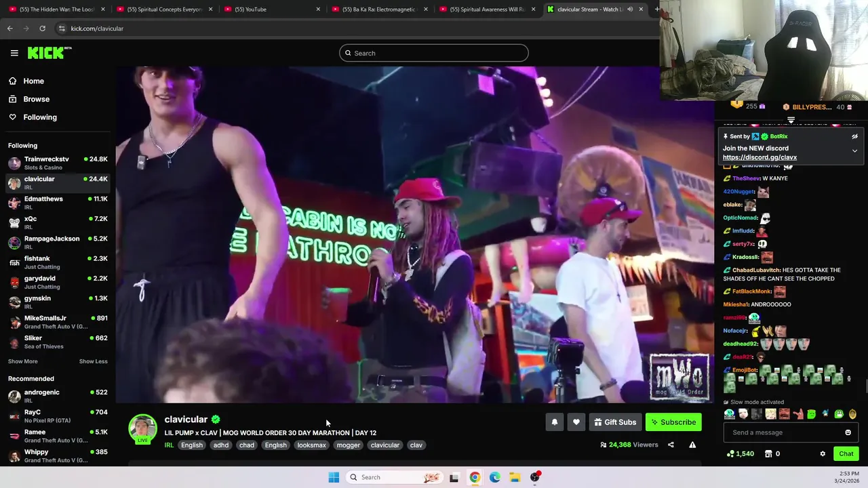Viewport: 868px width, 488px height.
Task: Open recommended channel Ramee
Action: (58, 436)
